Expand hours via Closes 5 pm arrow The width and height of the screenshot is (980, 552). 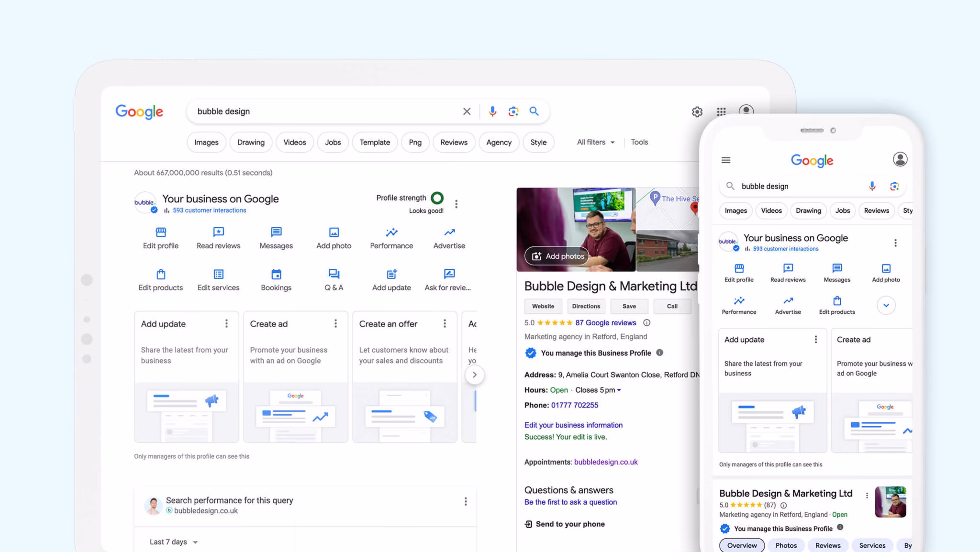pyautogui.click(x=619, y=390)
